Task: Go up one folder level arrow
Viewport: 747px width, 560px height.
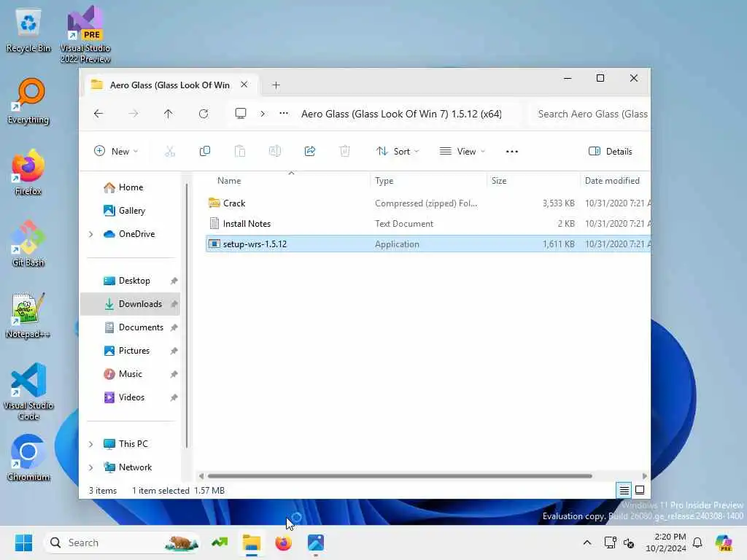Action: [169, 114]
